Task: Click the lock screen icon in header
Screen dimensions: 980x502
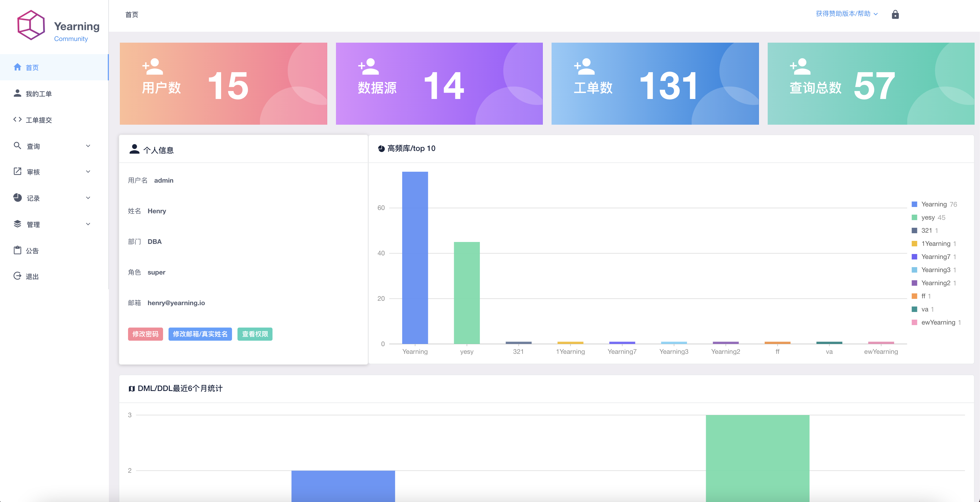Action: click(x=895, y=14)
